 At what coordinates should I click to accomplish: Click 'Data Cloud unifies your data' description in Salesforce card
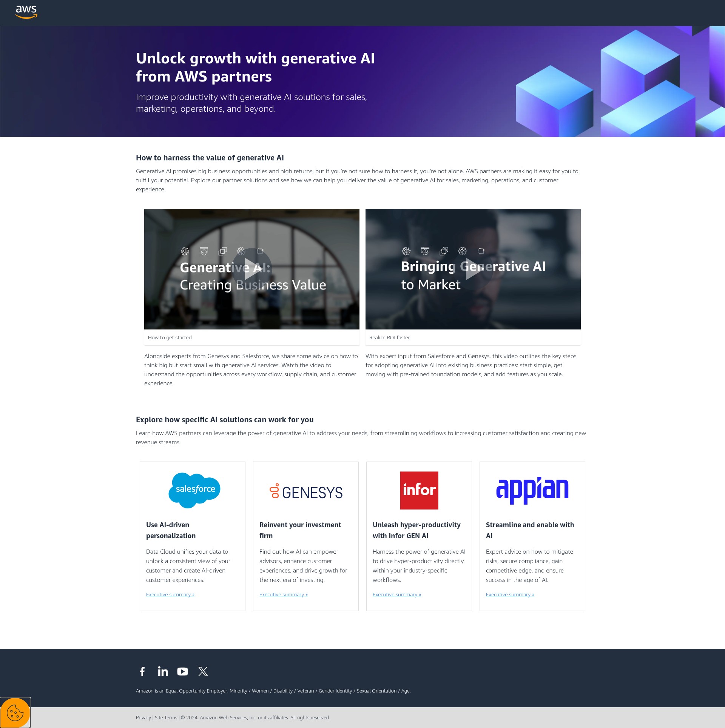coord(188,566)
